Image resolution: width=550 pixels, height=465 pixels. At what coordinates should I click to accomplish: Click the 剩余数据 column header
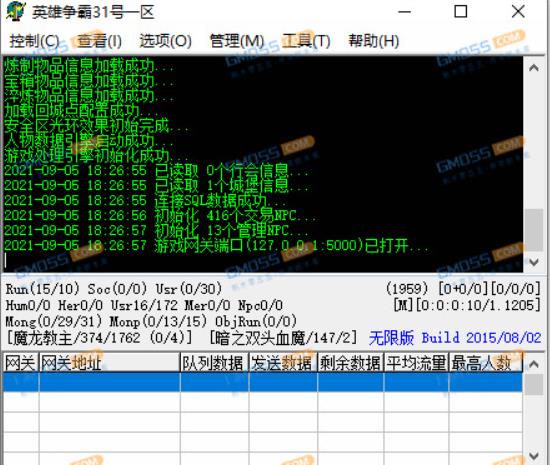pos(351,363)
